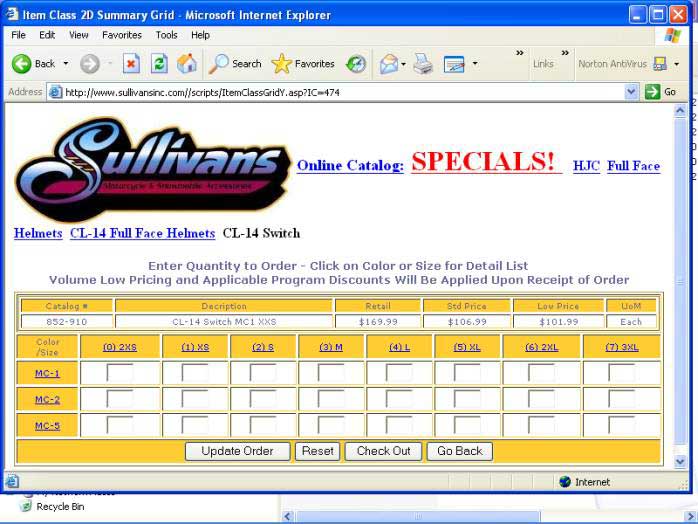The width and height of the screenshot is (698, 524).
Task: Click the page scrollbar down arrow
Action: (x=680, y=461)
